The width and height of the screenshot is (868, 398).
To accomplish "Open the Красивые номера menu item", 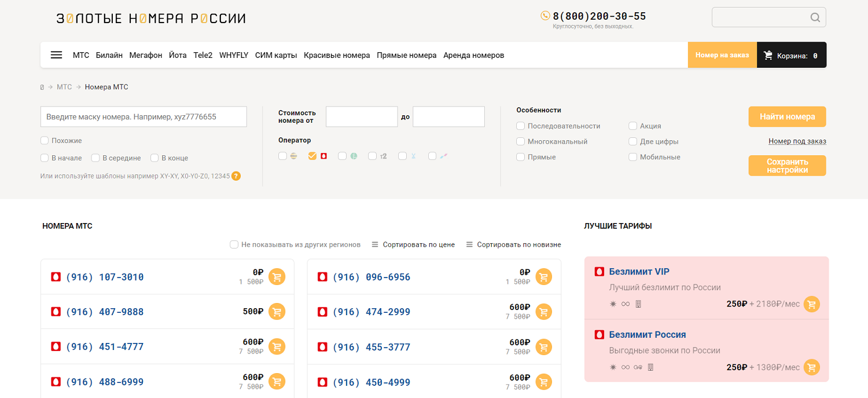I will [x=337, y=55].
